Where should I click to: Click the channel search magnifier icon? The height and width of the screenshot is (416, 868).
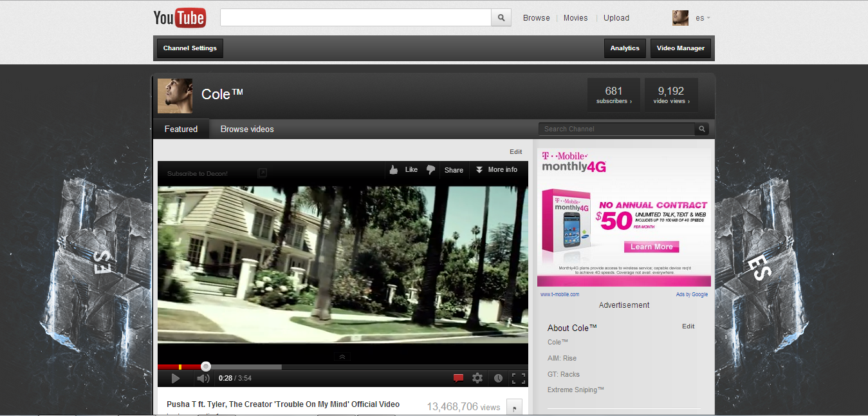click(x=703, y=129)
